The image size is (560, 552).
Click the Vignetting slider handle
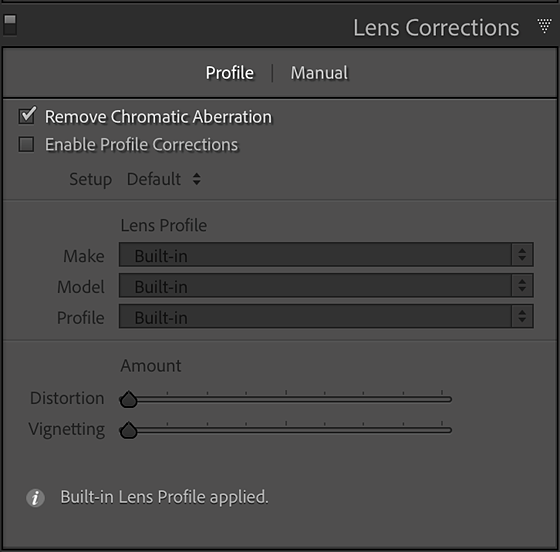129,430
